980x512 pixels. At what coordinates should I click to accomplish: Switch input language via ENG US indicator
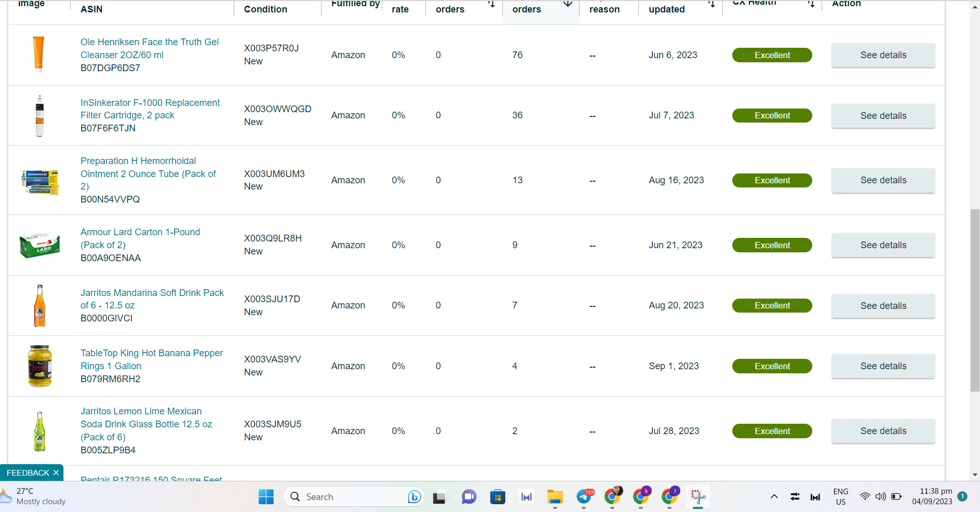(x=841, y=497)
